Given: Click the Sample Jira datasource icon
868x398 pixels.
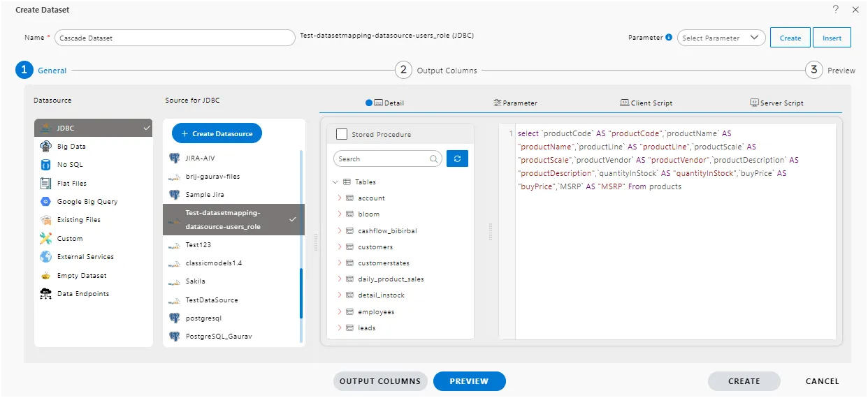Looking at the screenshot, I should pyautogui.click(x=175, y=195).
